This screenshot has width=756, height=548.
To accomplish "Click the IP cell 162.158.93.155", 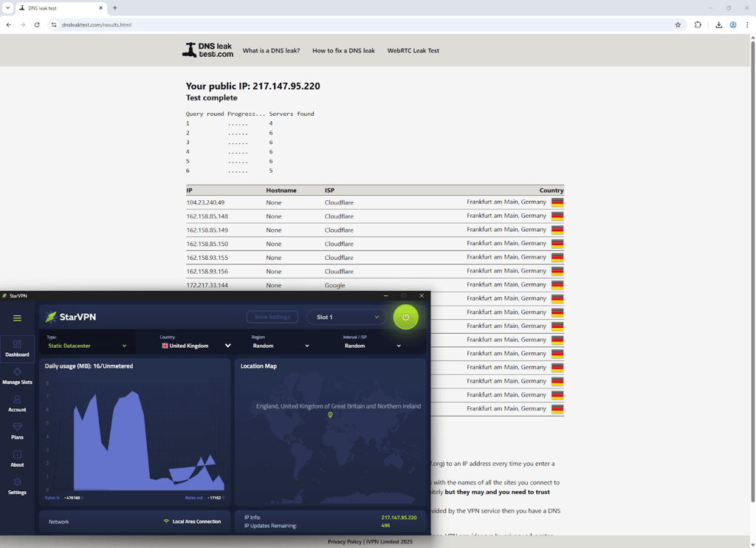I will pyautogui.click(x=207, y=258).
